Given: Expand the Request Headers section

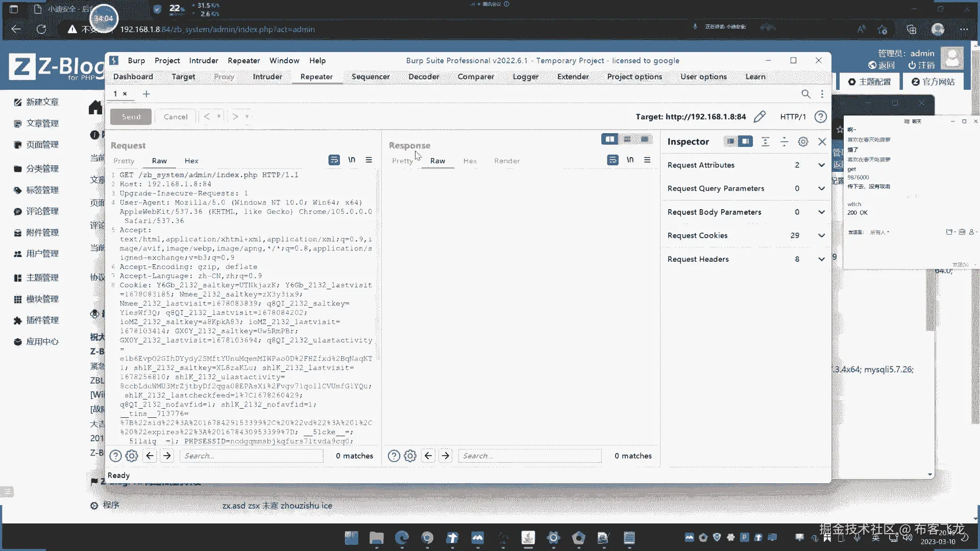Looking at the screenshot, I should click(x=821, y=259).
